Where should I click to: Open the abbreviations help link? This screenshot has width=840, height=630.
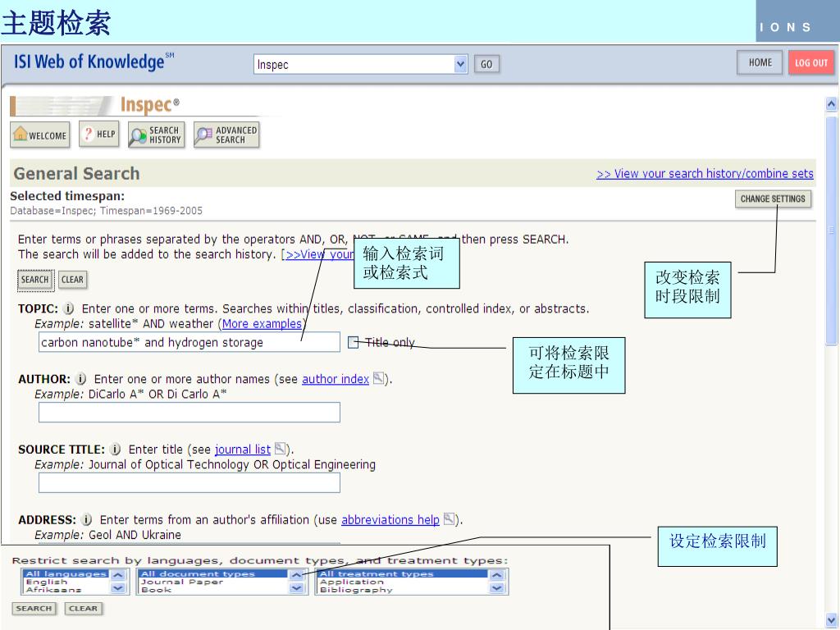pyautogui.click(x=390, y=519)
